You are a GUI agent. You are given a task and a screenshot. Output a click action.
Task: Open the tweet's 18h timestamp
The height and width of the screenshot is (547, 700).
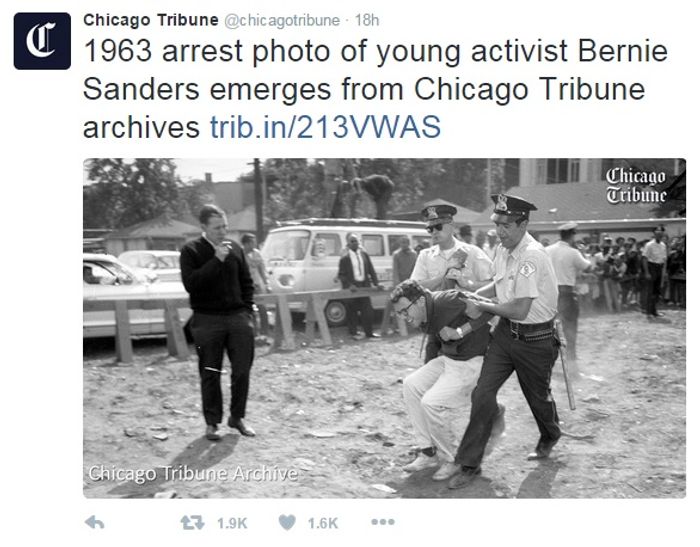367,20
